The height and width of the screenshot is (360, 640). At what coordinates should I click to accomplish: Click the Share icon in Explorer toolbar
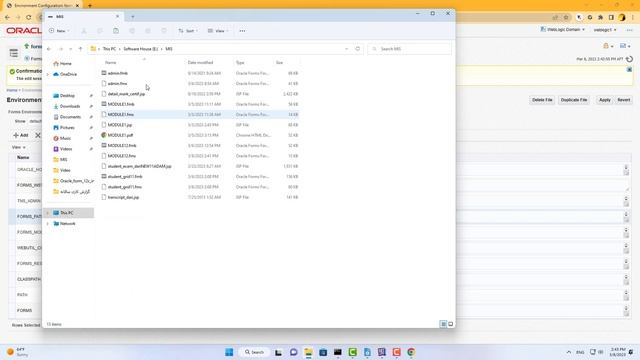(148, 31)
